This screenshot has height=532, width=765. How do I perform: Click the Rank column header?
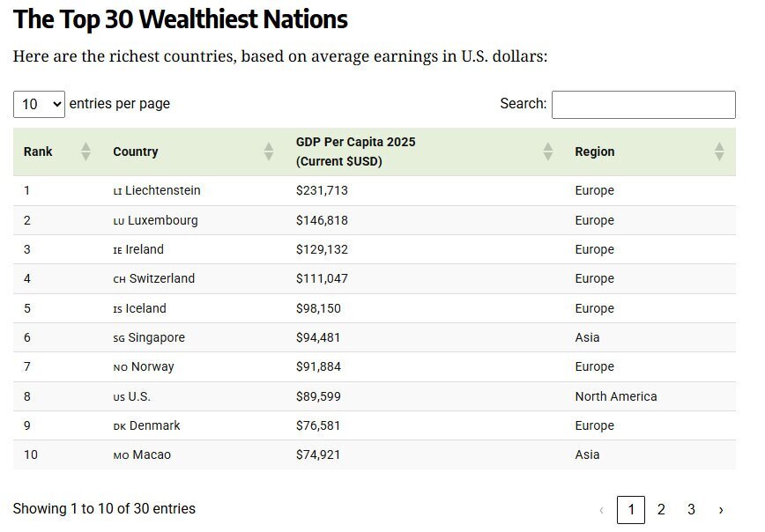38,151
